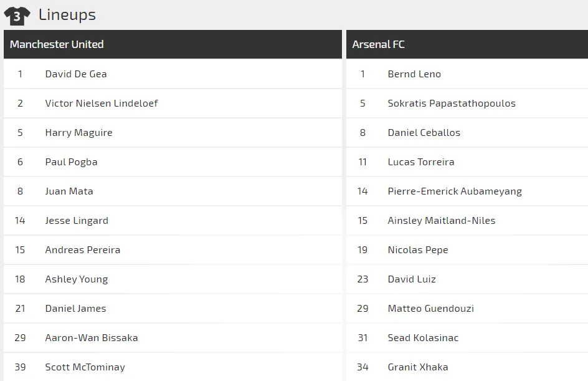Select Matteo Guendouzi from Arsenal lineup
Screen dimensions: 588x381
tap(430, 308)
